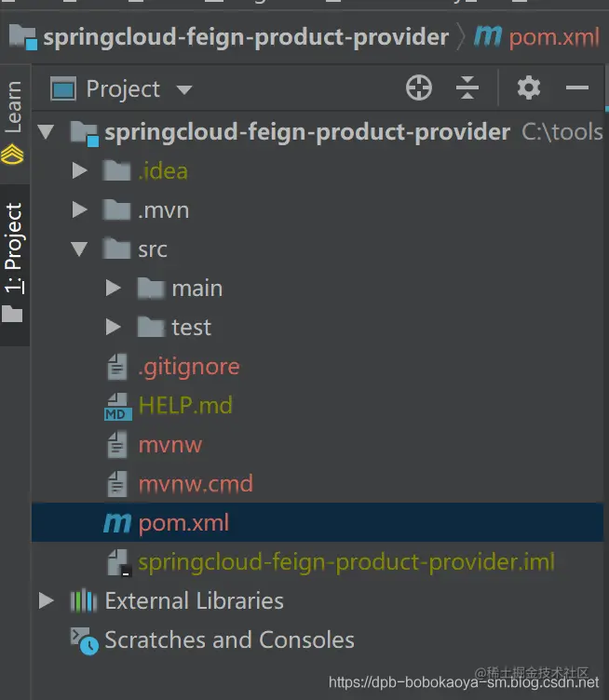
Task: Expand the .mvn folder arrow
Action: pyautogui.click(x=80, y=209)
